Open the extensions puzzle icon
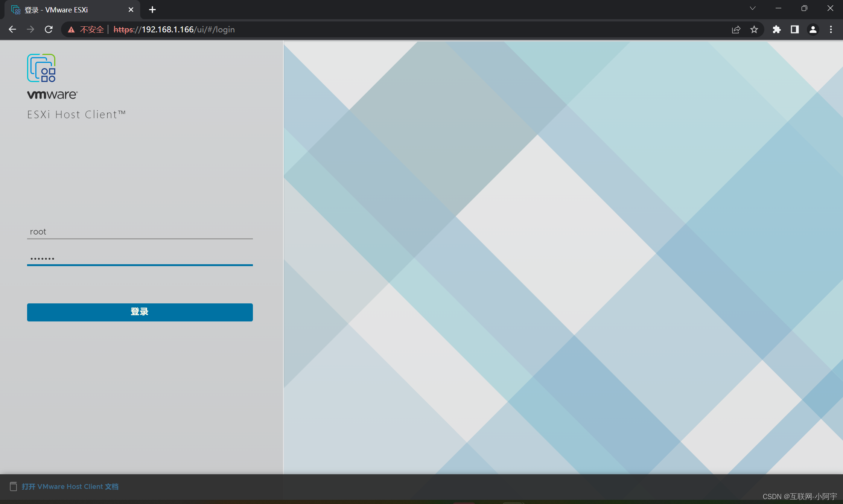This screenshot has height=504, width=843. [x=776, y=29]
